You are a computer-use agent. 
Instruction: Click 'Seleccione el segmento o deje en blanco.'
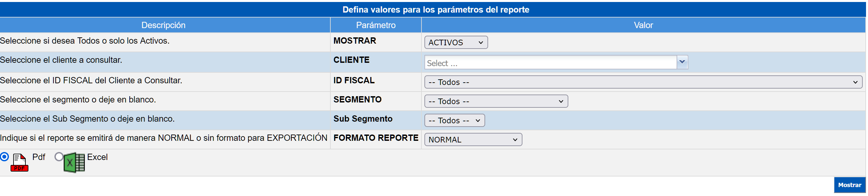point(78,100)
